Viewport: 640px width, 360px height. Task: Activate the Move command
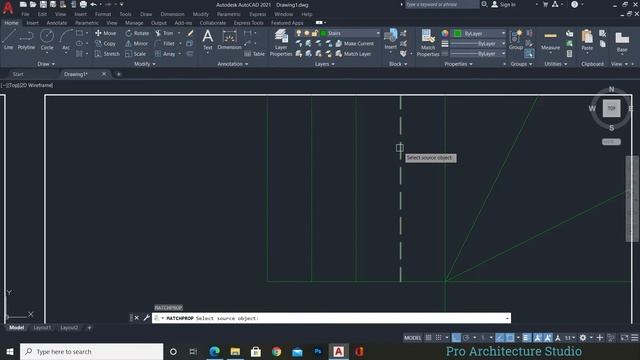(105, 33)
